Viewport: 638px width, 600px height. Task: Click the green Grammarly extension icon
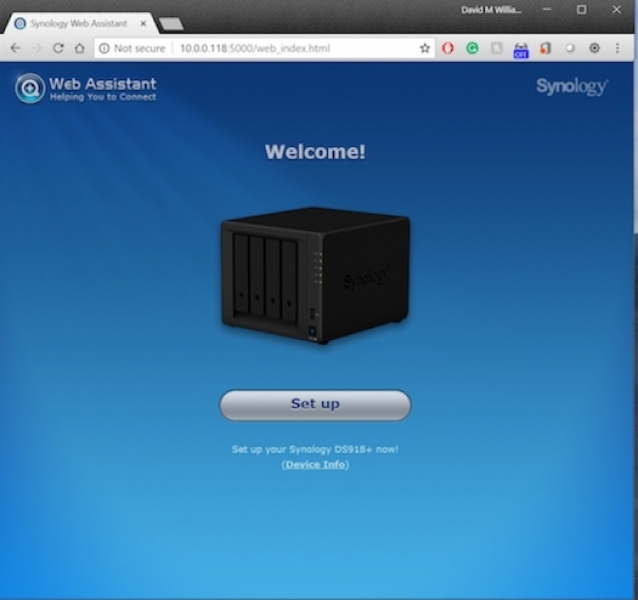(472, 48)
